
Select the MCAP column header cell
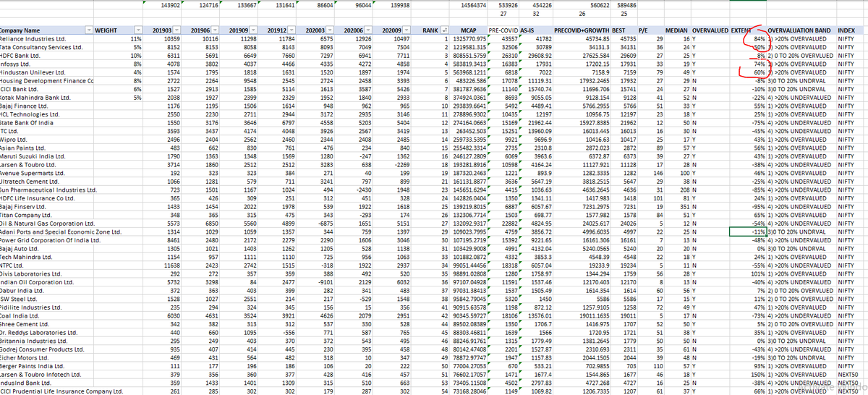click(467, 30)
